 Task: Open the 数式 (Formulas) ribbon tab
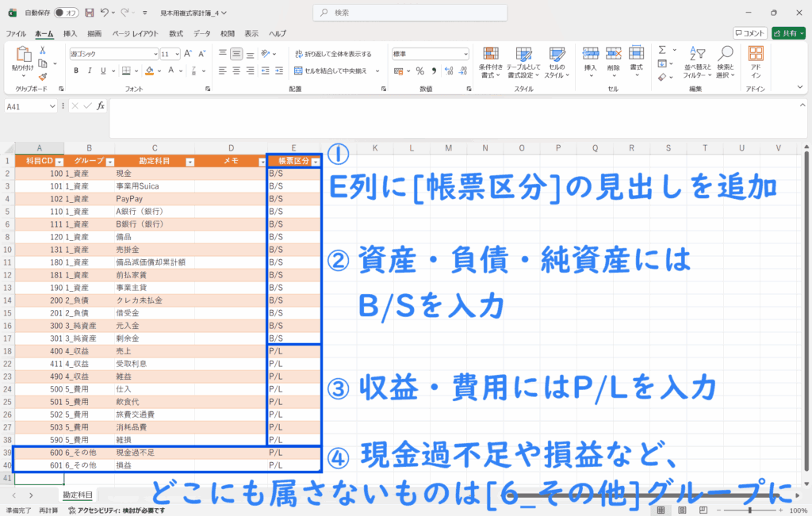pos(175,33)
